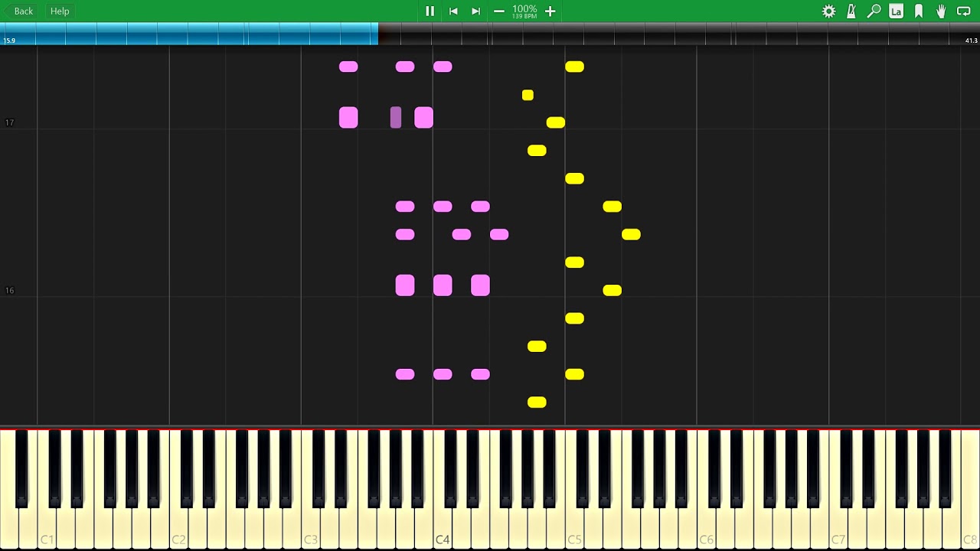
Task: Play the C8 piano key
Action: 970,528
